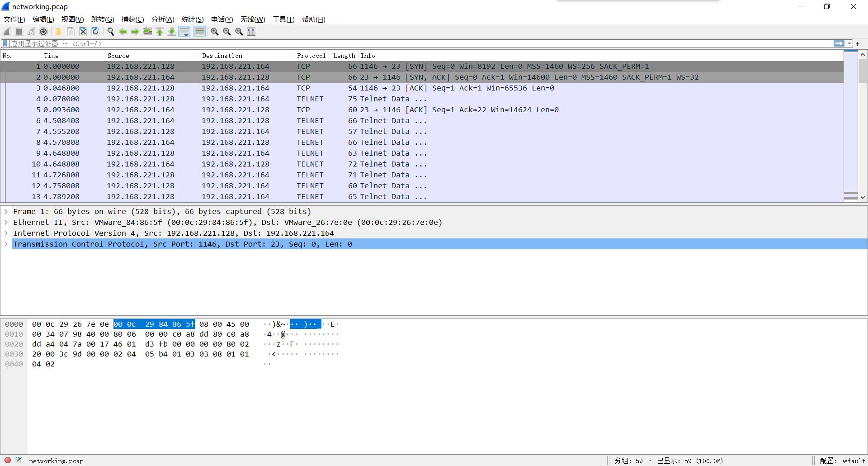Viewport: 868px width, 466px height.
Task: Click the save capture file icon
Action: [71, 32]
